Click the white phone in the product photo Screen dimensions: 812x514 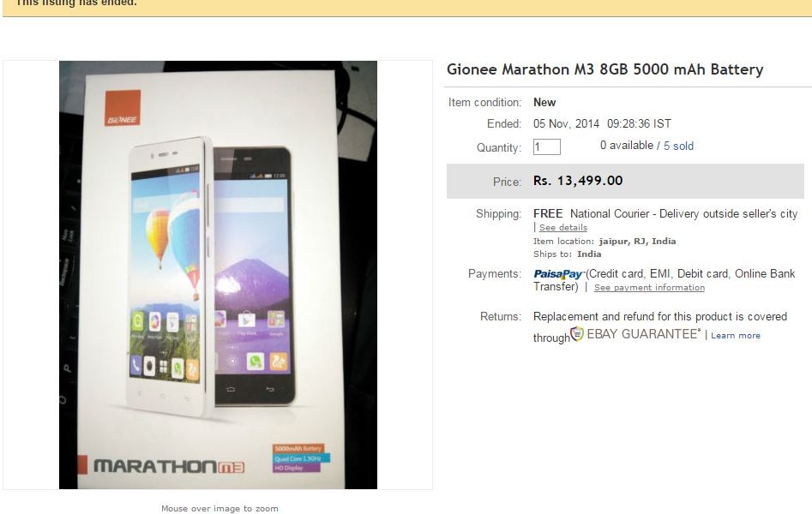pos(169,277)
